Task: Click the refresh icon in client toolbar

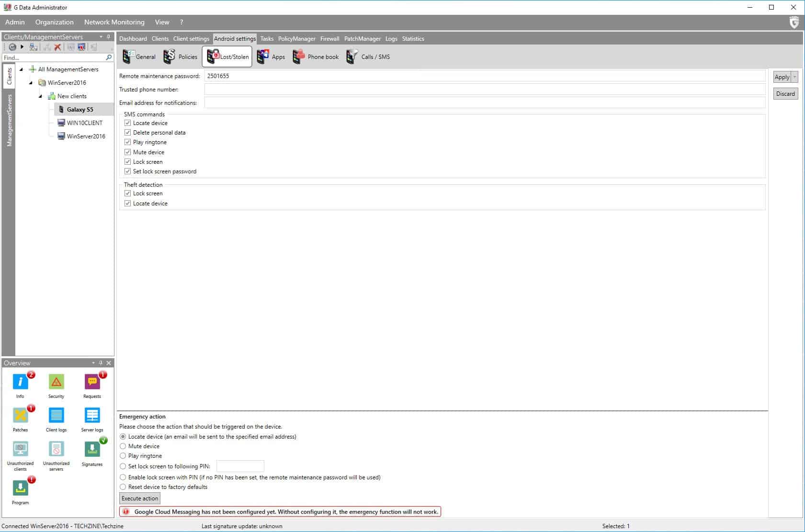Action: 12,47
